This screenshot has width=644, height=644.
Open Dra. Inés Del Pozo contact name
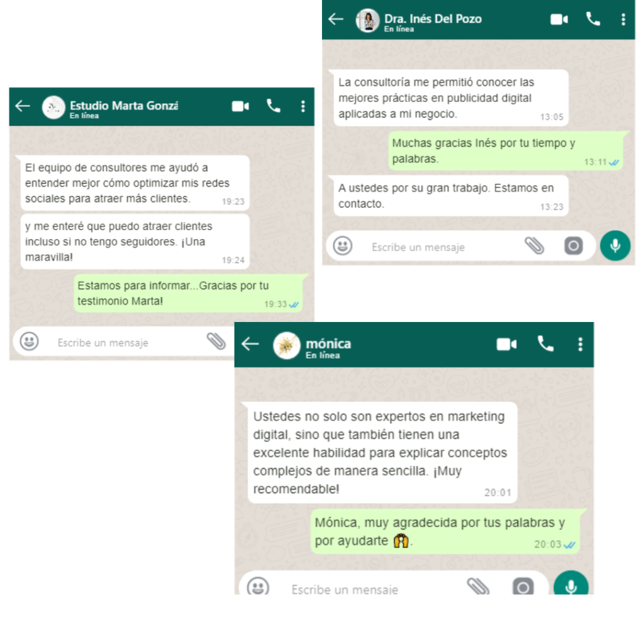(433, 19)
